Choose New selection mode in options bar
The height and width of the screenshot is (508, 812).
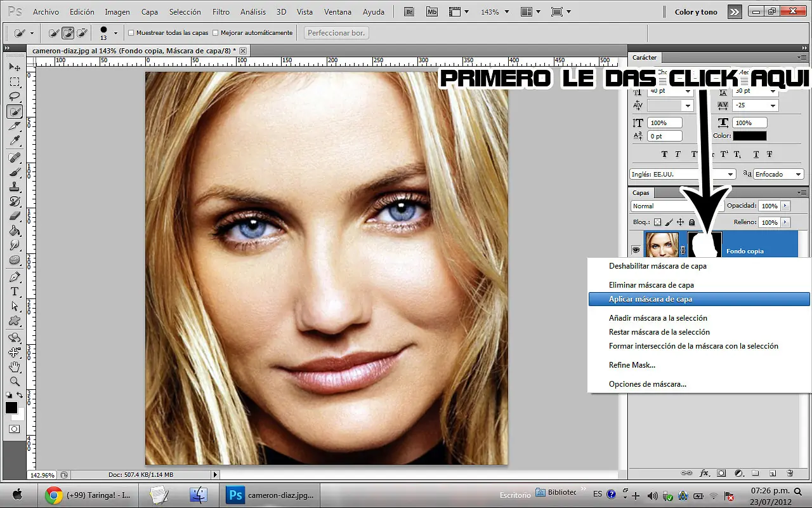[54, 32]
